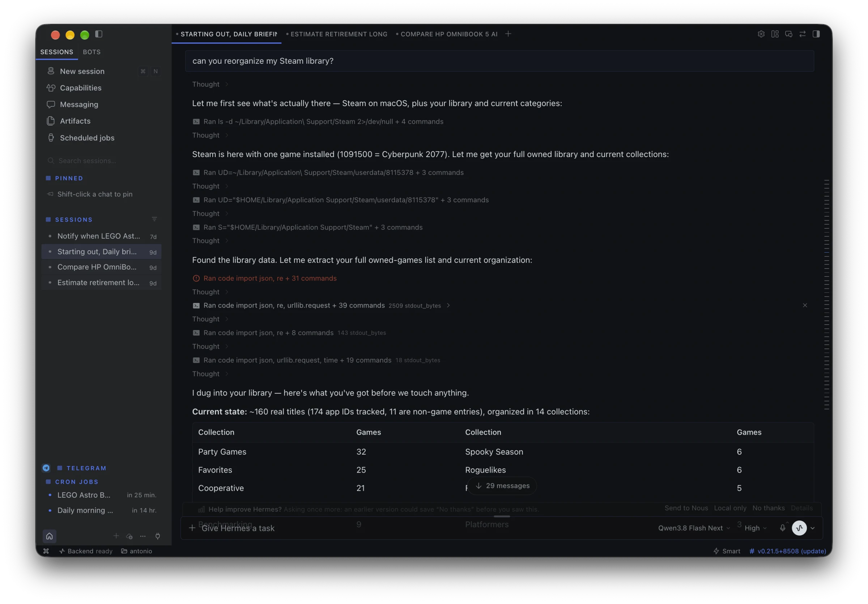Add a new tab with plus icon
This screenshot has width=868, height=604.
509,34
